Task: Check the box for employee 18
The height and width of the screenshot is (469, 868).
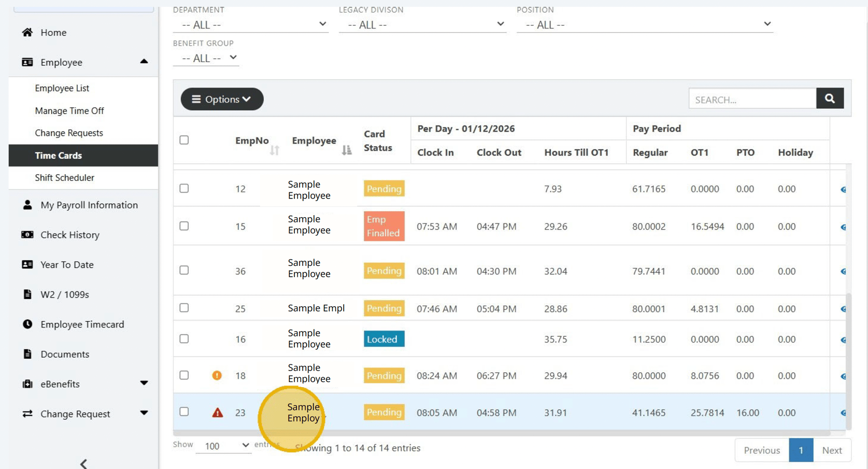Action: click(x=184, y=375)
